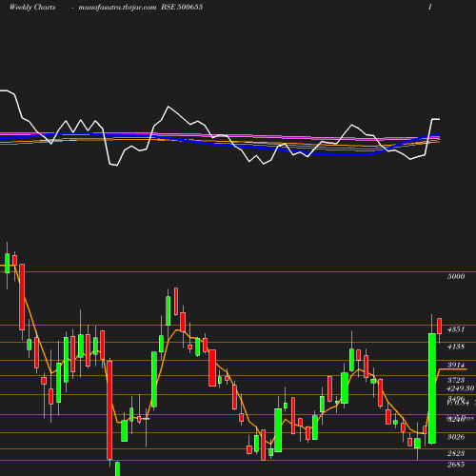Click the 2823 price level label
The height and width of the screenshot is (476, 476).
pyautogui.click(x=456, y=453)
